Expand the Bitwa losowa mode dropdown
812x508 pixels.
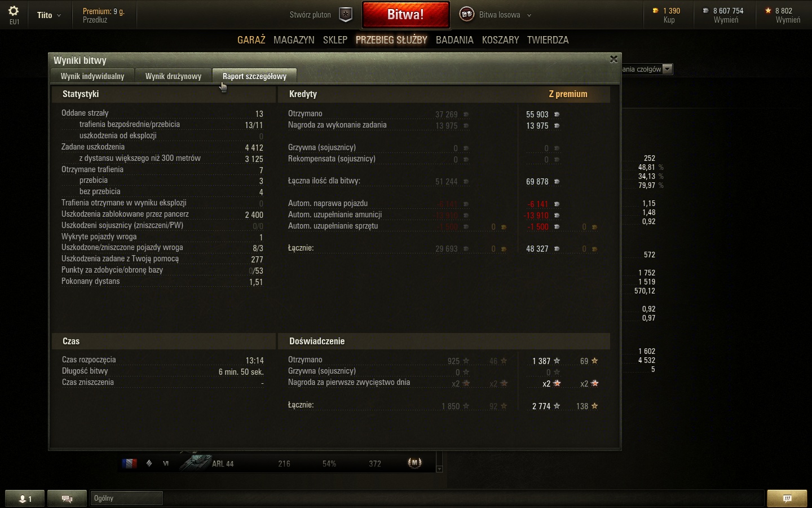pyautogui.click(x=529, y=15)
